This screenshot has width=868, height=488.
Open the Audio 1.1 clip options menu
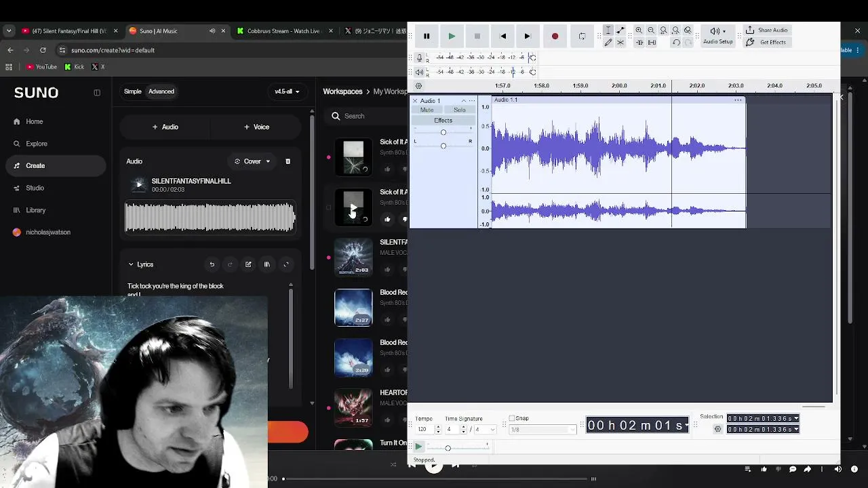pyautogui.click(x=738, y=100)
